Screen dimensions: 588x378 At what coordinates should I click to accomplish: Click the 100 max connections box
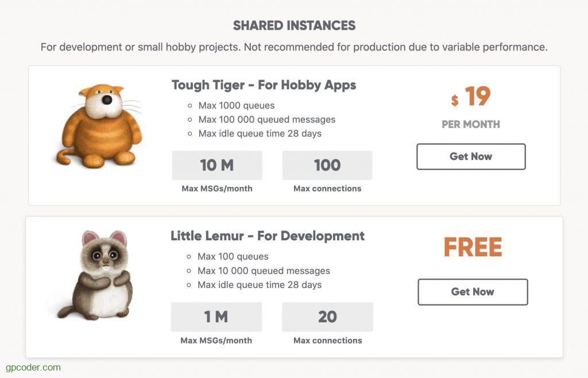click(x=327, y=166)
